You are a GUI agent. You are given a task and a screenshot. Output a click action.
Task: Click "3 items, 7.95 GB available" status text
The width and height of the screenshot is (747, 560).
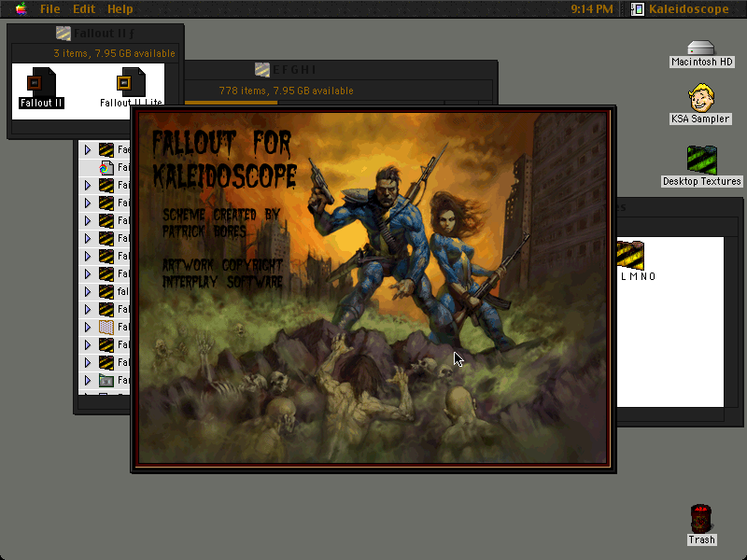[114, 53]
